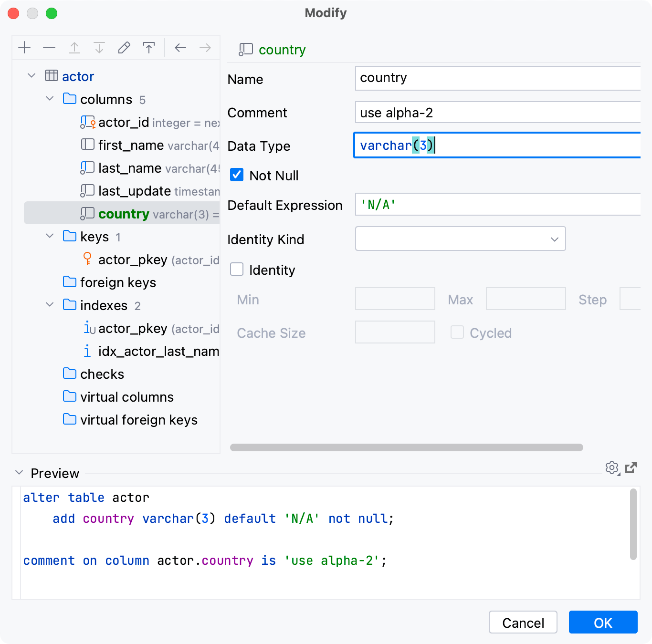Screen dimensions: 652x644
Task: Click into the Default Expression field
Action: click(496, 205)
